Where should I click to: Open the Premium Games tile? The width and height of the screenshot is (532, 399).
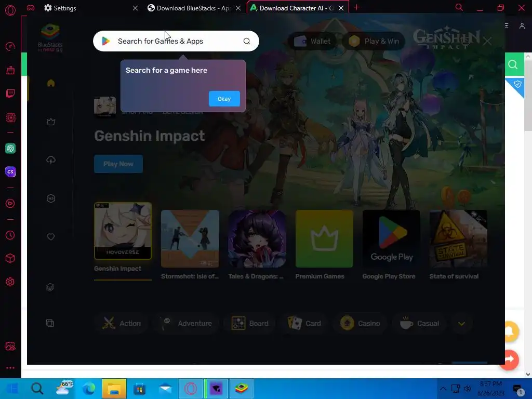click(x=324, y=238)
